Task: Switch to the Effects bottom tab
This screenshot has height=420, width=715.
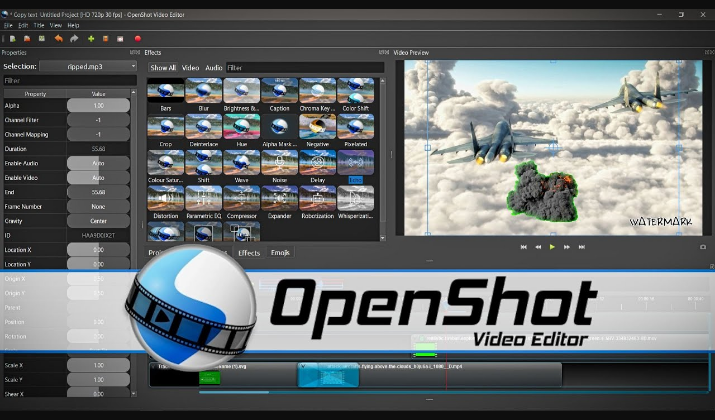Action: [x=249, y=253]
